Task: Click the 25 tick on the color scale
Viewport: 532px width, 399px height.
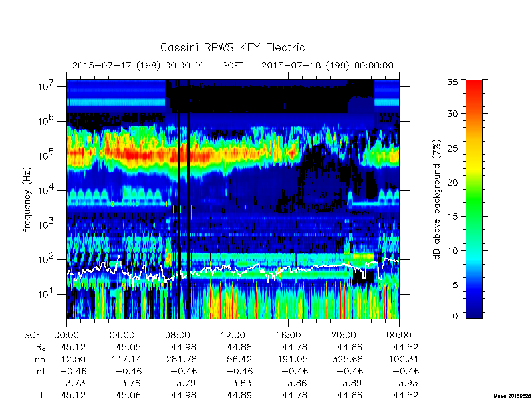Action: tap(452, 148)
